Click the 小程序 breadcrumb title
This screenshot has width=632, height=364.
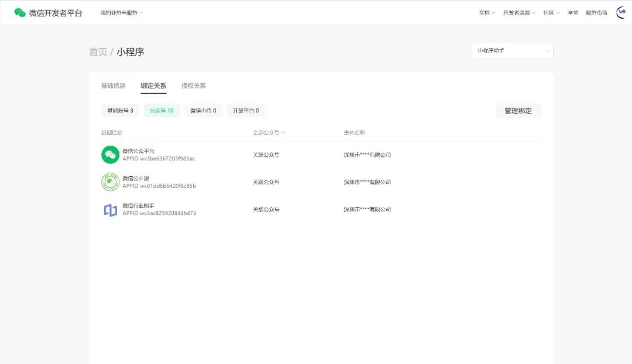[x=130, y=52]
